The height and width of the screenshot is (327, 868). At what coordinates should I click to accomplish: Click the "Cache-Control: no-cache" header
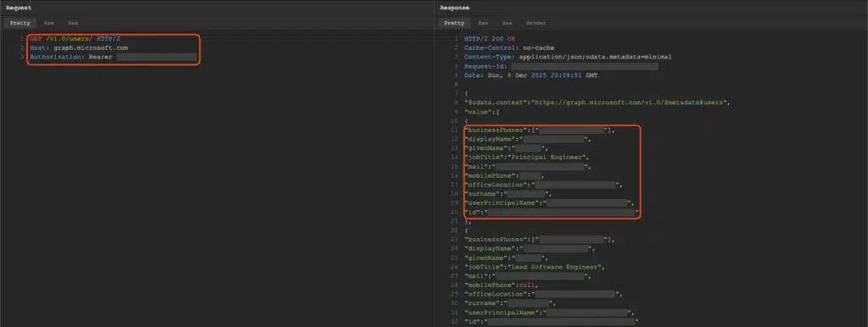tap(509, 48)
